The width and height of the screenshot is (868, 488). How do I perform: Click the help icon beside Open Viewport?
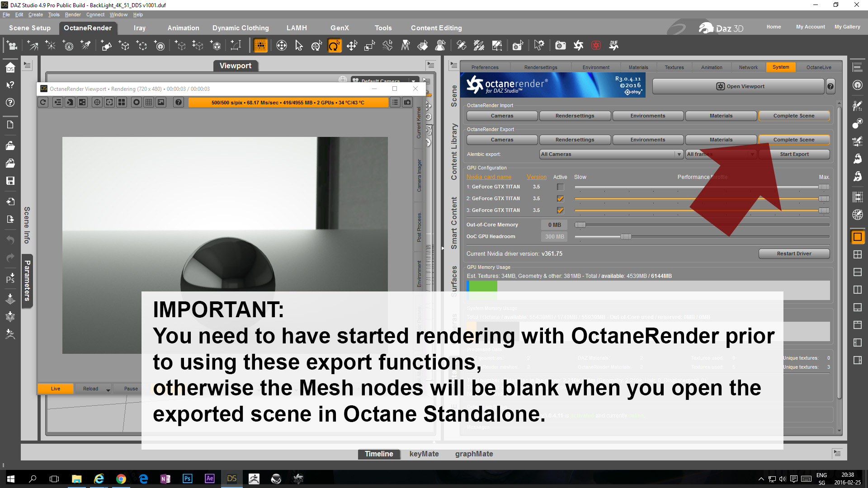click(x=830, y=86)
